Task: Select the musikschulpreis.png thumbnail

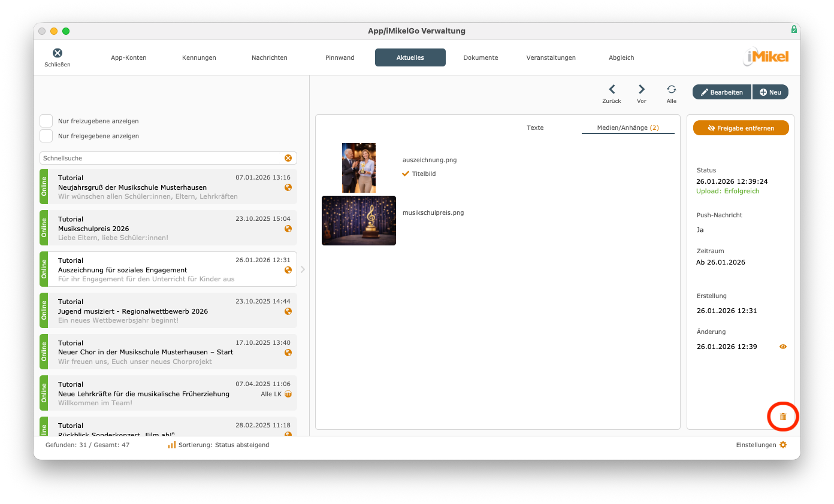Action: tap(358, 220)
